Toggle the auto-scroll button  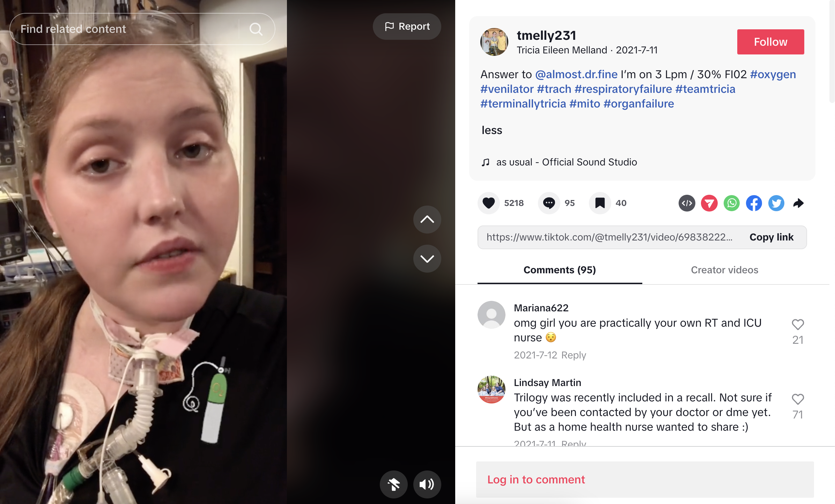point(393,484)
